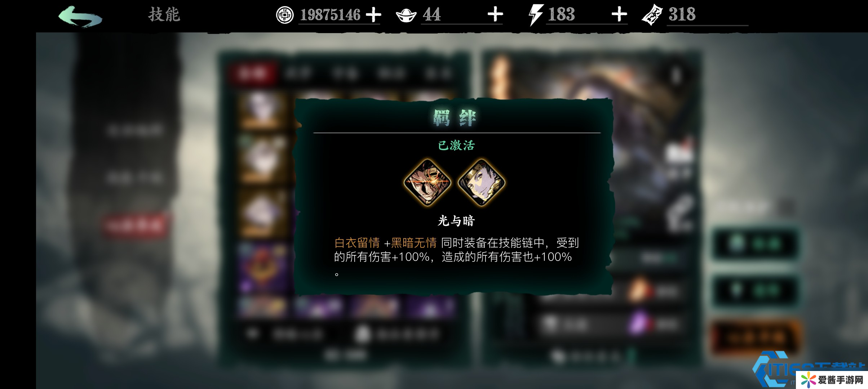
Task: Select the red highlighted tab in skill panel
Action: tap(253, 73)
